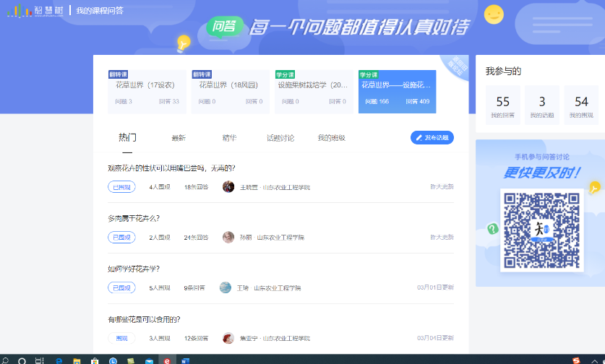Open Windows search in taskbar

[x=22, y=360]
